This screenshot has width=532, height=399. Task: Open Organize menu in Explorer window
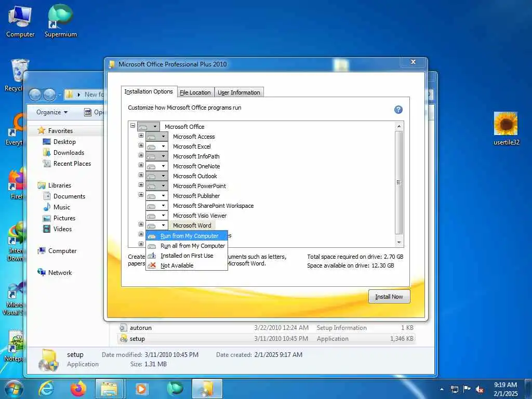[52, 112]
